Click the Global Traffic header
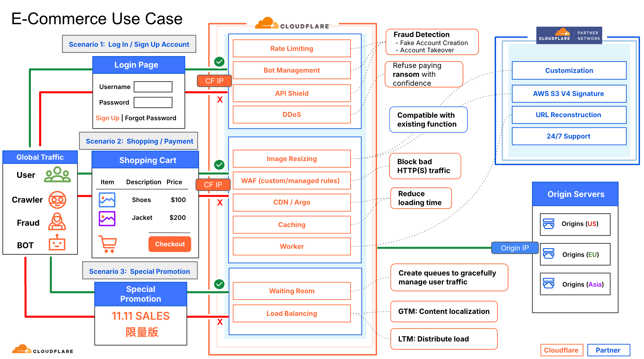Viewport: 644px width, 359px height. tap(40, 157)
